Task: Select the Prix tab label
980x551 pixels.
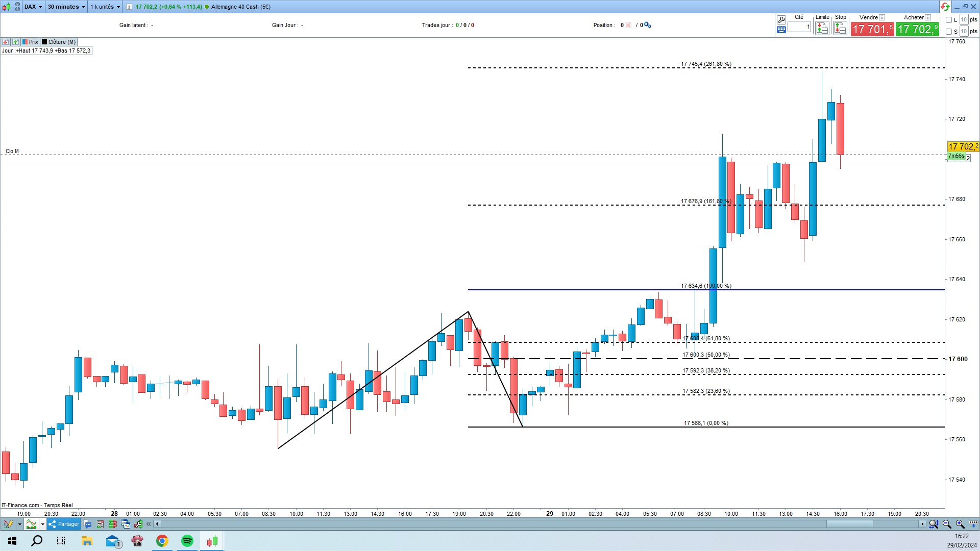Action: 33,42
